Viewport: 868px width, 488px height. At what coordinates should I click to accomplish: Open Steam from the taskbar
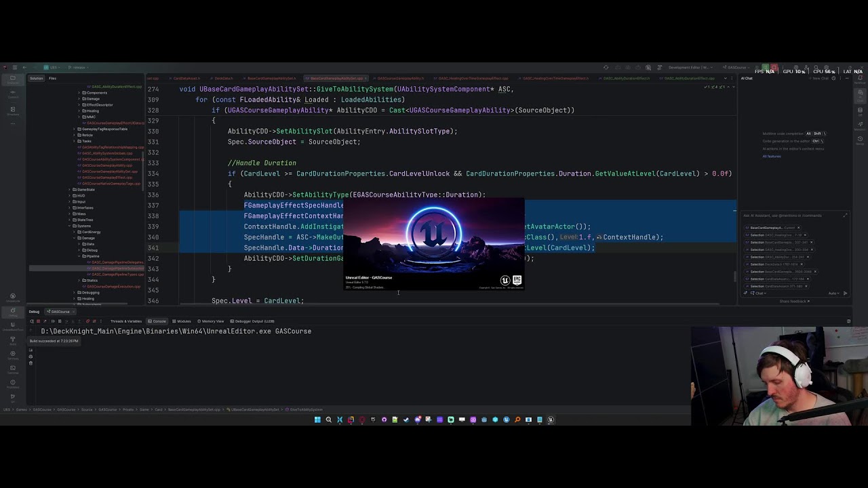pyautogui.click(x=406, y=420)
